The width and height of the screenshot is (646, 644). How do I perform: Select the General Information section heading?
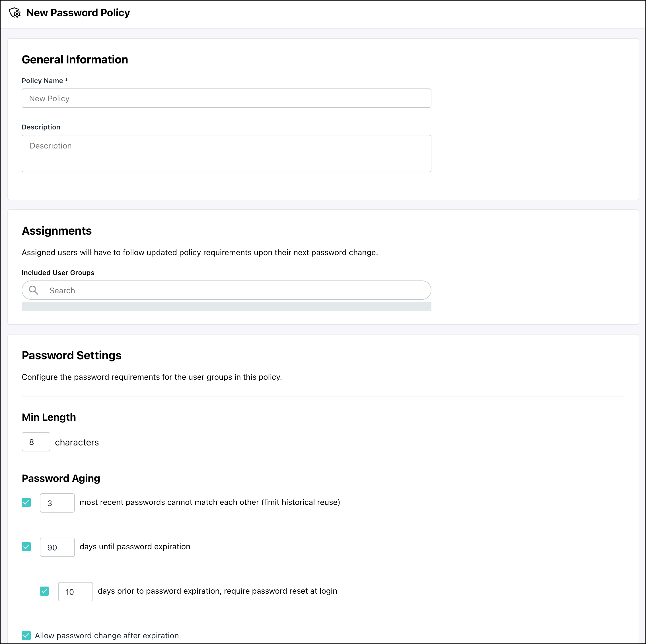[75, 59]
